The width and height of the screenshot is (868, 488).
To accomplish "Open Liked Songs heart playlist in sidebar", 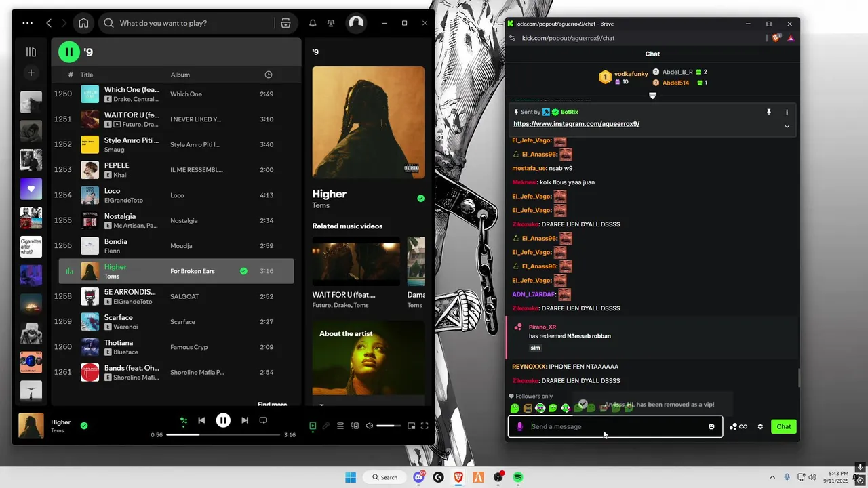I will coord(31,189).
